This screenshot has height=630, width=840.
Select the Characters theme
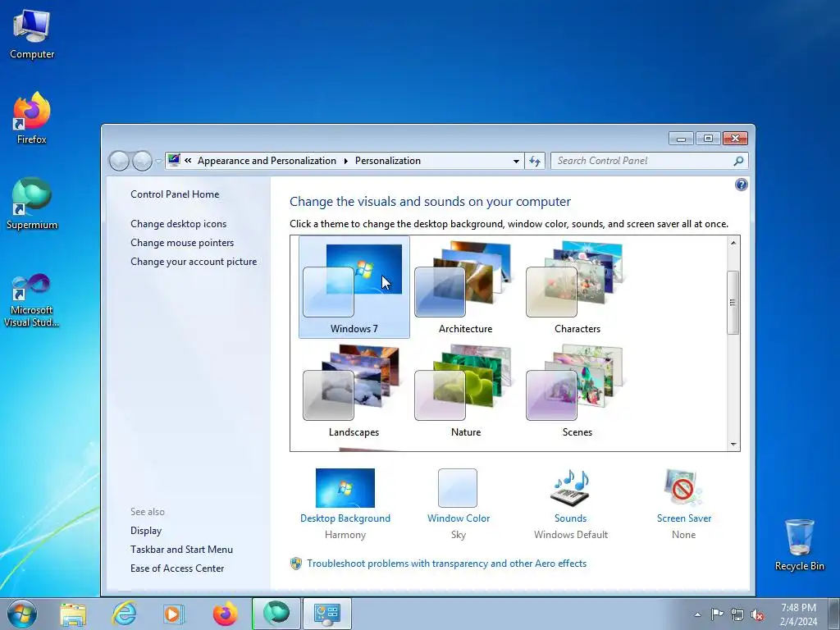[577, 287]
